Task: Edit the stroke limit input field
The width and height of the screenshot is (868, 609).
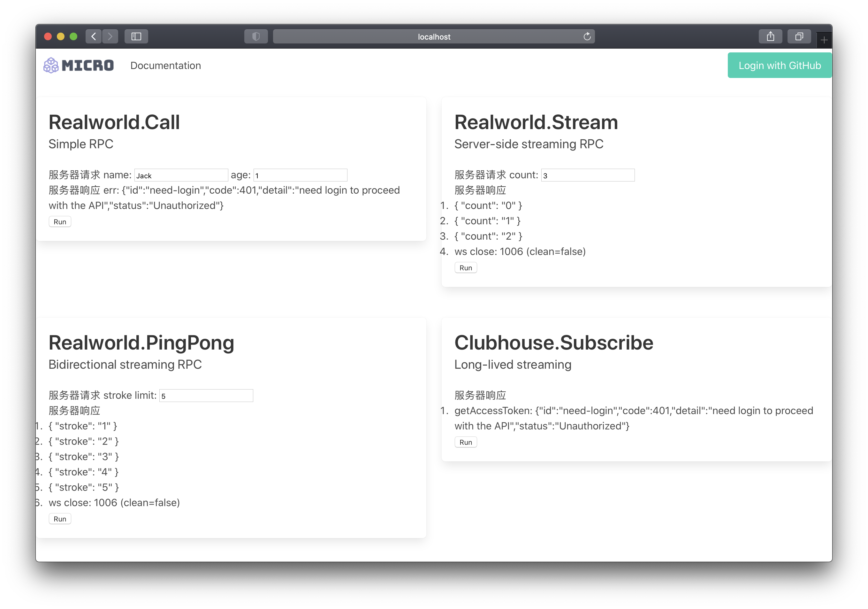Action: (206, 396)
